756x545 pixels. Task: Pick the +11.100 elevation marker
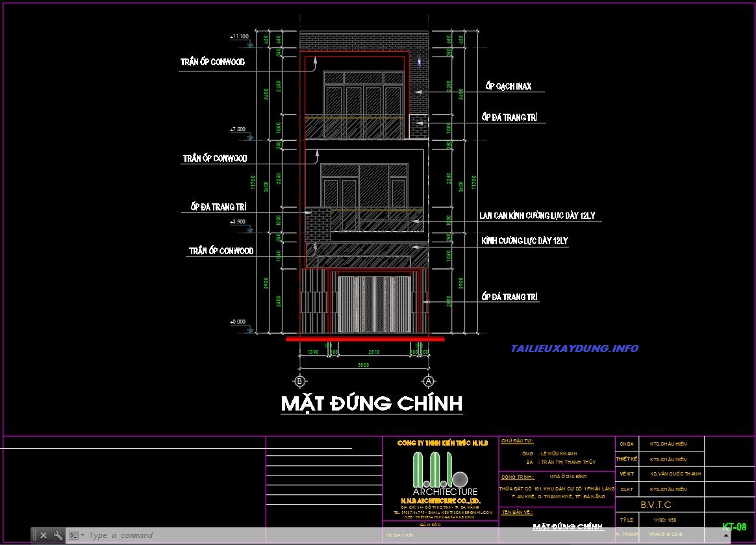point(239,37)
